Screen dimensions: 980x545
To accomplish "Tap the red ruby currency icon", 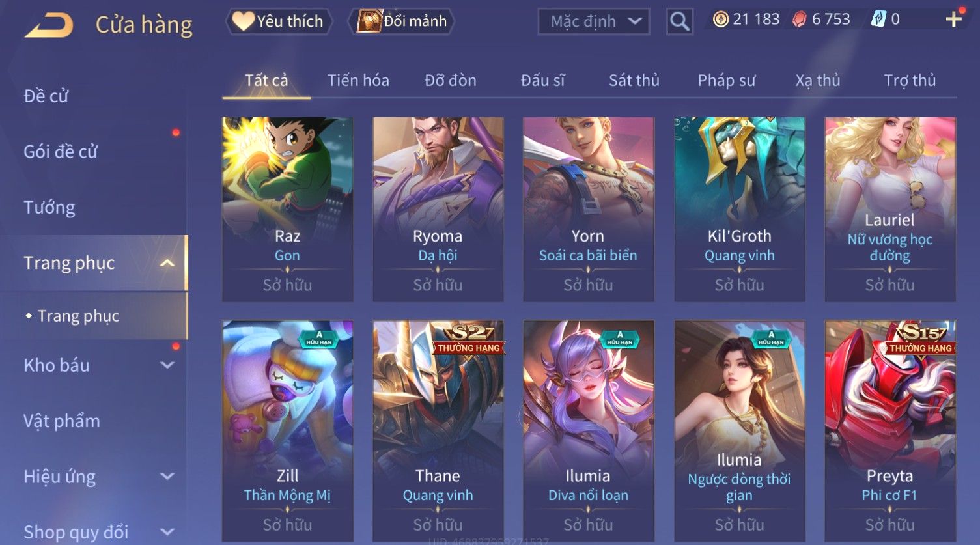I will (799, 20).
